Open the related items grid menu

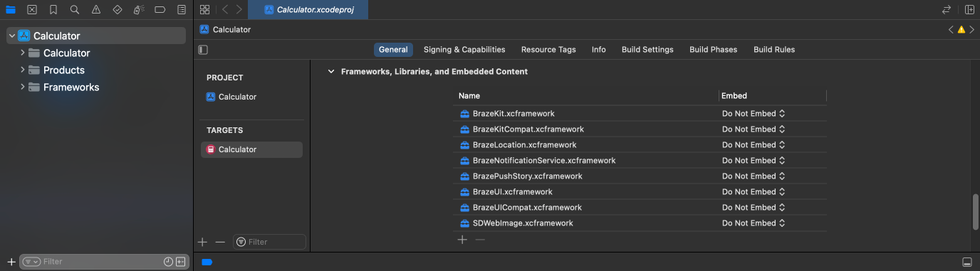[205, 10]
